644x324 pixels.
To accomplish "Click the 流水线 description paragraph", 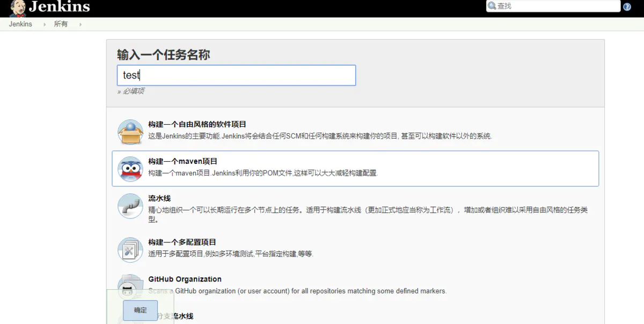I will click(368, 214).
